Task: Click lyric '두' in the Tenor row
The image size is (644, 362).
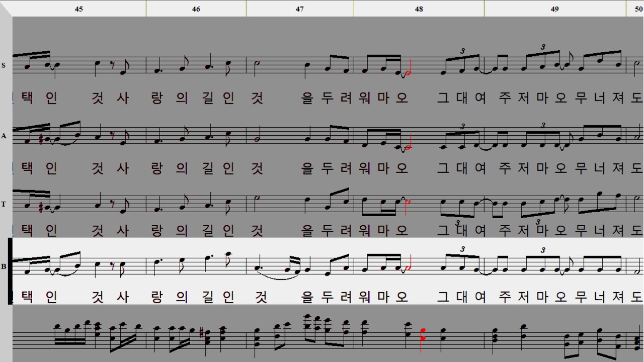Action: pos(328,230)
